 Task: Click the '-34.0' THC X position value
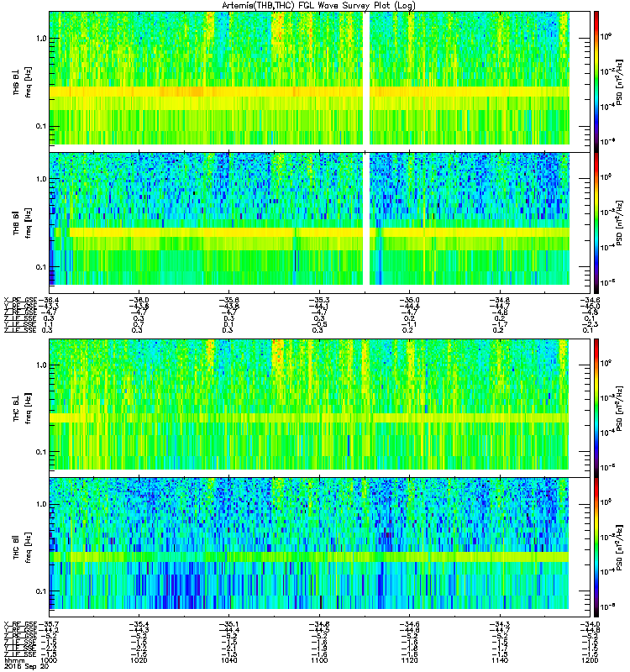click(x=590, y=624)
